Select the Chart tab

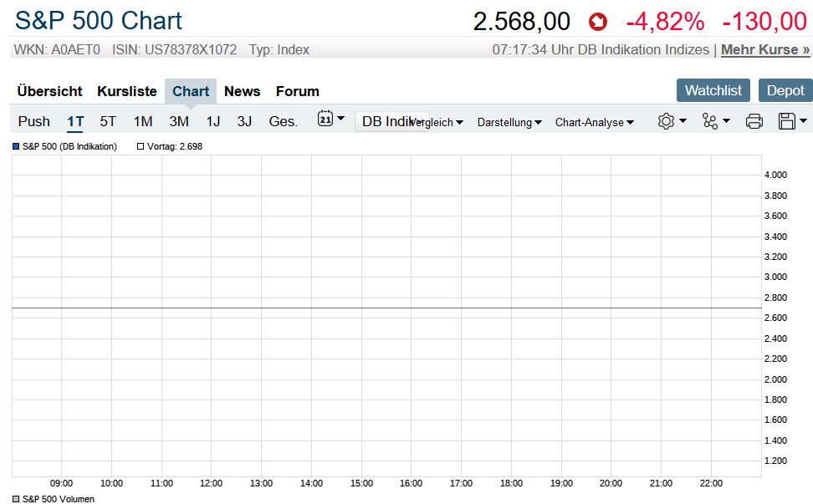191,91
